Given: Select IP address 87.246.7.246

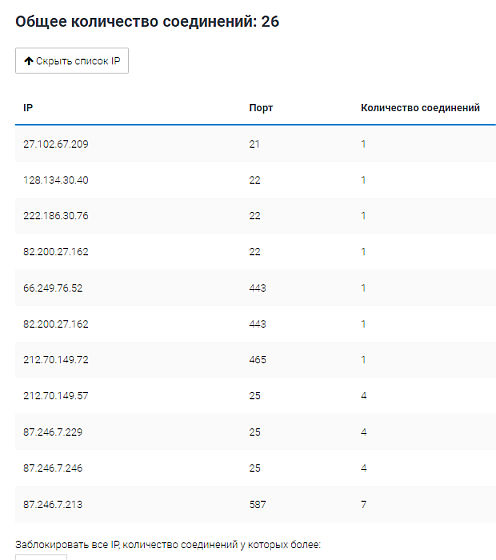Looking at the screenshot, I should tap(53, 468).
